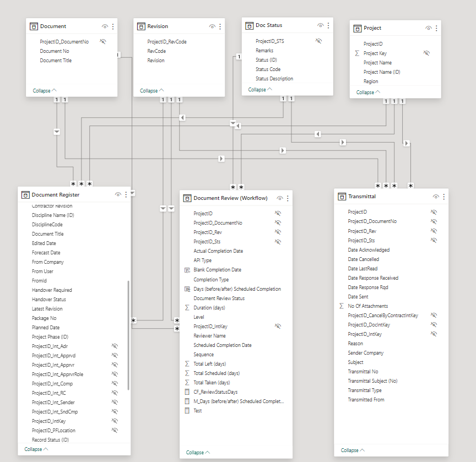
Task: Click the Document Register table icon
Action: click(25, 195)
